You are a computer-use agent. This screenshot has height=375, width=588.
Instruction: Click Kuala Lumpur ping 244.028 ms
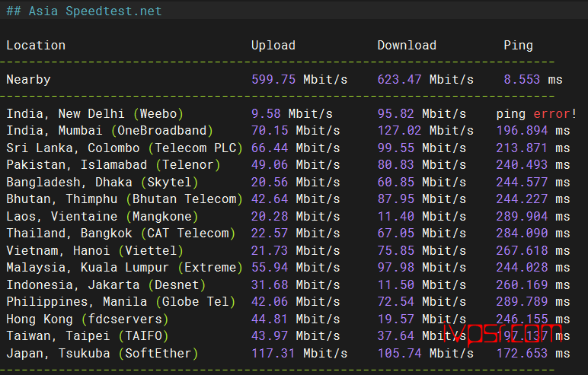[533, 267]
